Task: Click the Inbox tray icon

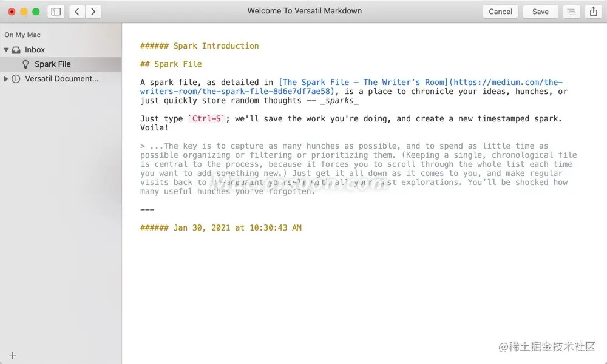Action: 16,50
